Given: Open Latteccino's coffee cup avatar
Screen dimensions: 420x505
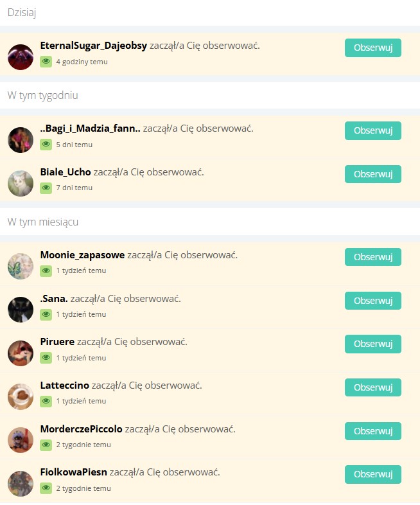Looking at the screenshot, I should click(21, 396).
